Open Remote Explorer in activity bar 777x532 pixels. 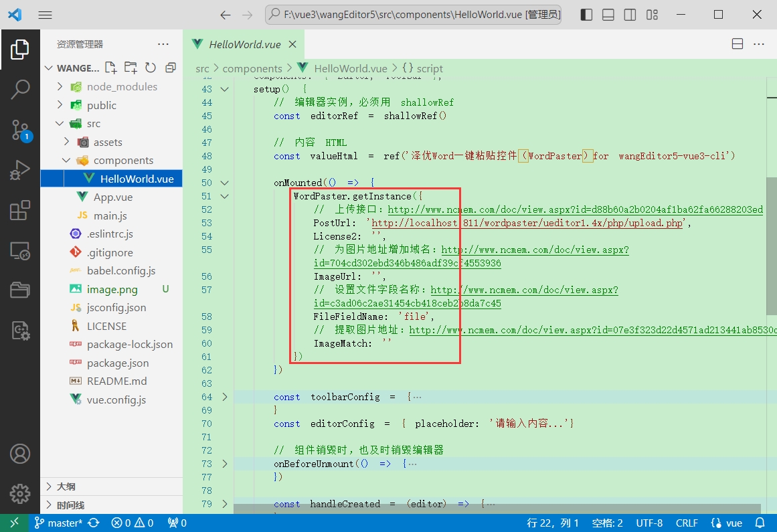coord(20,251)
